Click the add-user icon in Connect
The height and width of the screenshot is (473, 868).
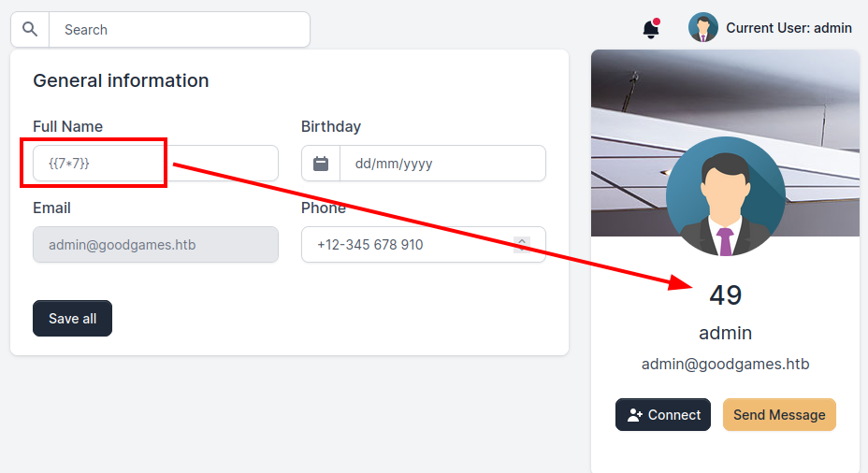(635, 415)
